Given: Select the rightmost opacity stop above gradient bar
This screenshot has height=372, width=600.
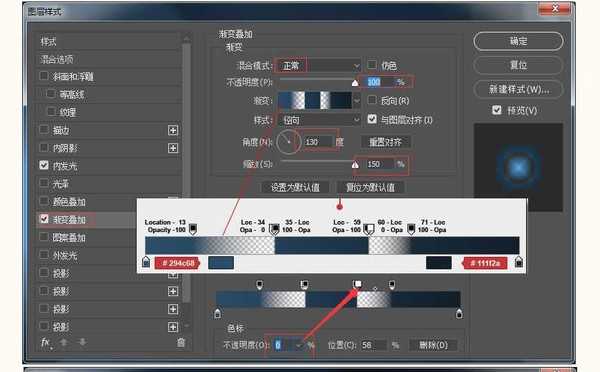Looking at the screenshot, I should pyautogui.click(x=392, y=284).
